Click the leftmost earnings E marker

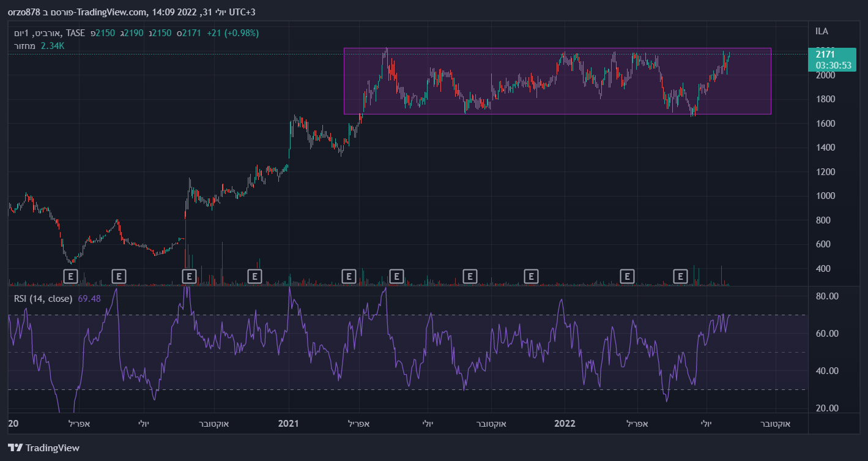[x=71, y=277]
